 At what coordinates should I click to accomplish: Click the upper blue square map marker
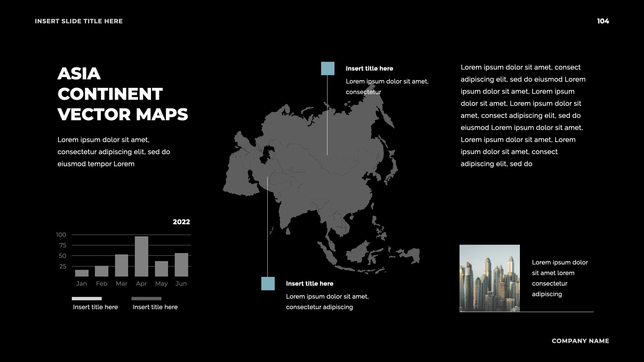point(328,68)
